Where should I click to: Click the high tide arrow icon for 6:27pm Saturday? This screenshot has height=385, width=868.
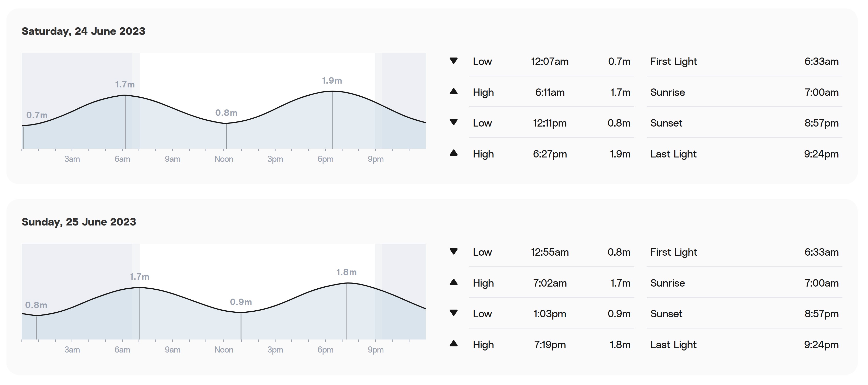pos(453,153)
